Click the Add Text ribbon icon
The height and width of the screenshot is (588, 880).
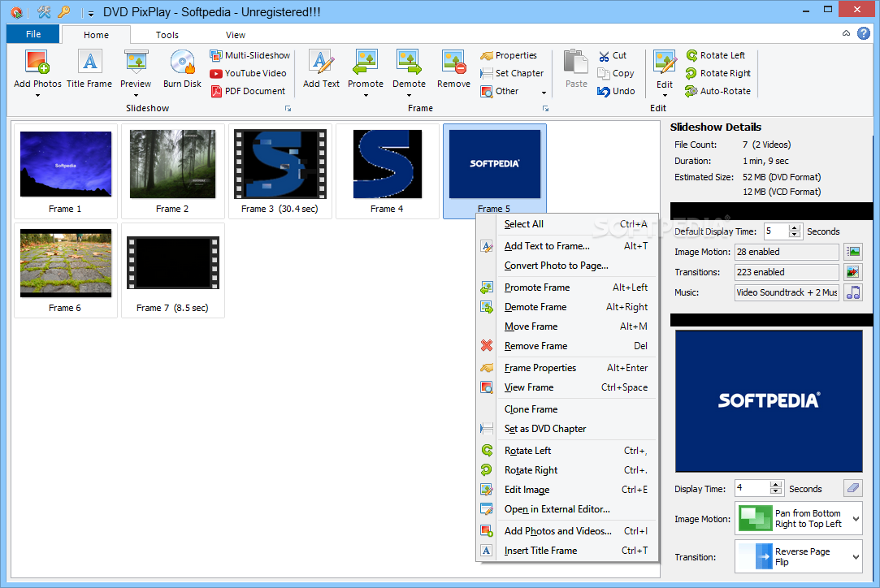pos(321,62)
